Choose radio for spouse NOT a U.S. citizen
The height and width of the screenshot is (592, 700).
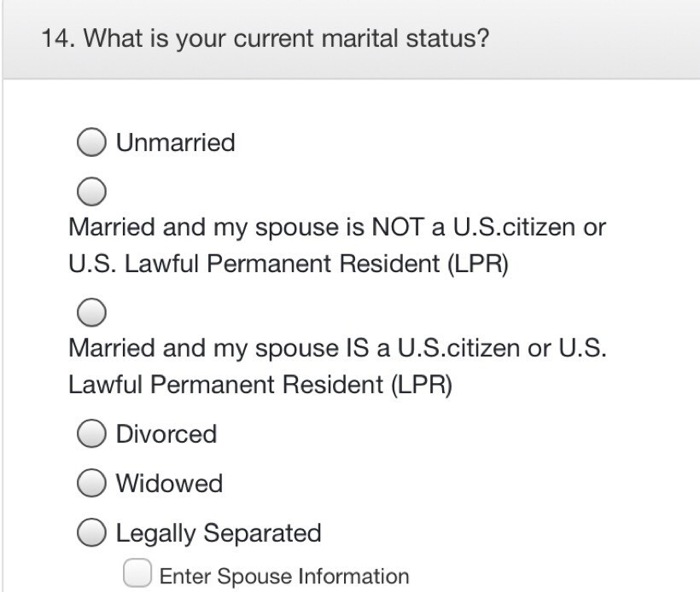coord(92,192)
